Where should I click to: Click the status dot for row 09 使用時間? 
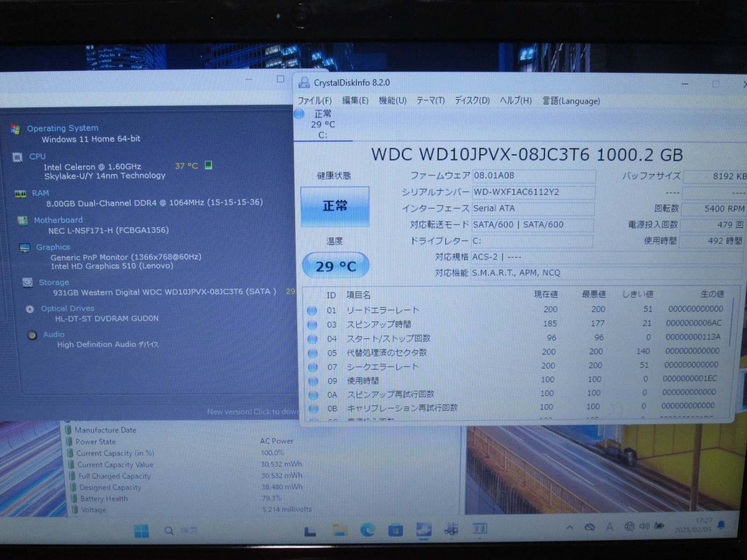pyautogui.click(x=313, y=381)
